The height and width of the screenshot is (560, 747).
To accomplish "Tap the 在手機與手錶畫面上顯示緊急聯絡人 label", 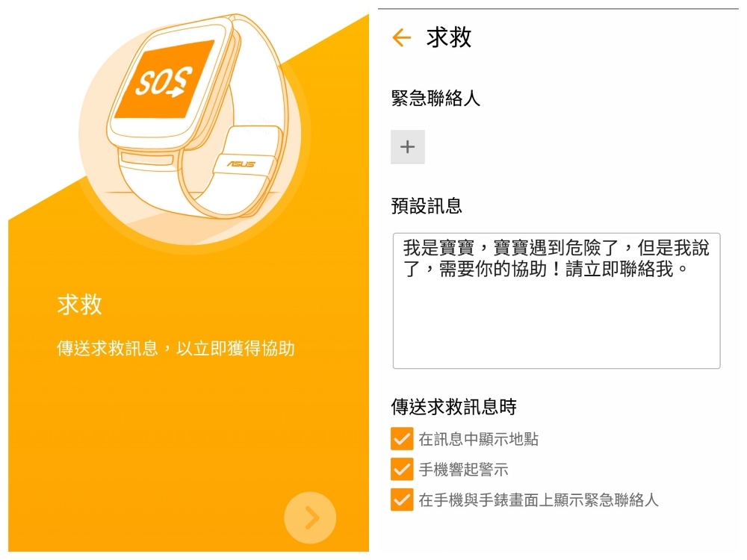I will coord(539,500).
